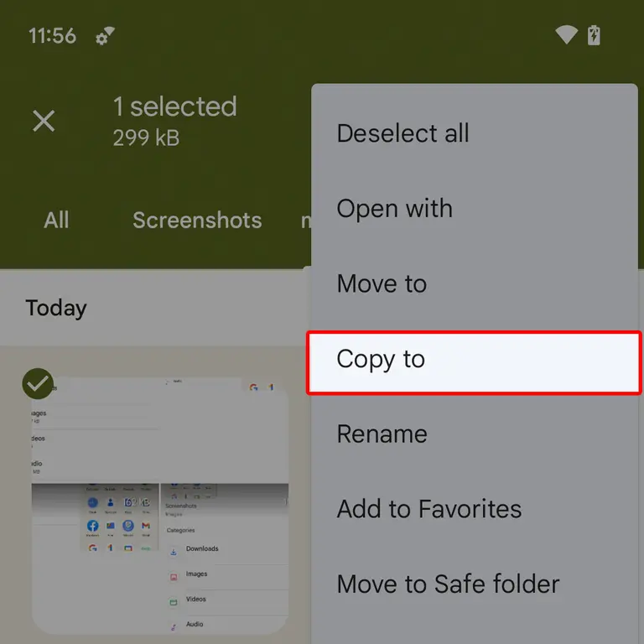
Task: Uncheck the selected screenshot's checkmark
Action: (38, 384)
